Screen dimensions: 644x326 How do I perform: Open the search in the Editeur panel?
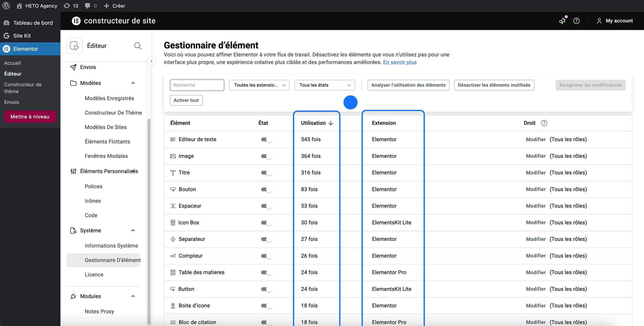(x=138, y=46)
